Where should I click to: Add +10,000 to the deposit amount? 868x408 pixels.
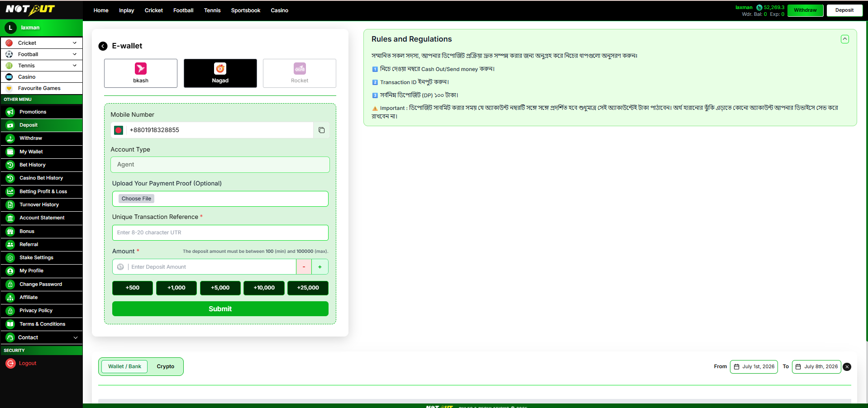[x=264, y=288]
